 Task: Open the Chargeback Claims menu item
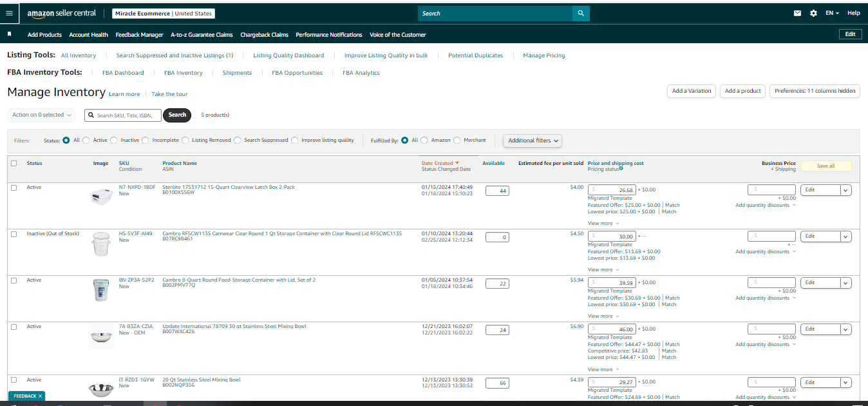[265, 35]
